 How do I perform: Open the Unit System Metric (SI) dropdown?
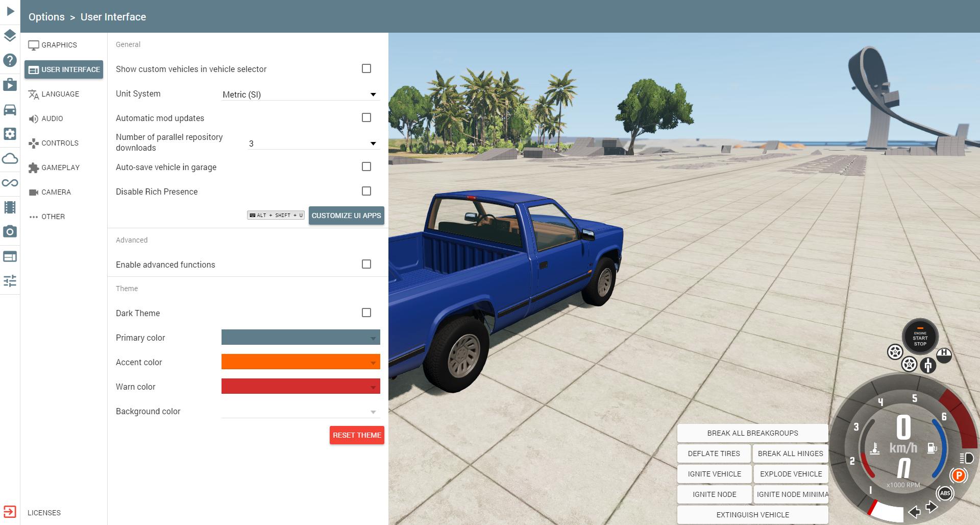point(301,94)
